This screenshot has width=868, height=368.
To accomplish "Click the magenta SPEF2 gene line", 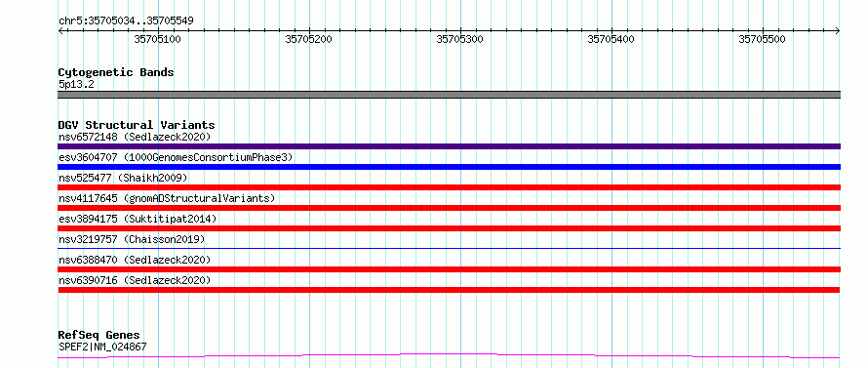I will click(x=449, y=355).
